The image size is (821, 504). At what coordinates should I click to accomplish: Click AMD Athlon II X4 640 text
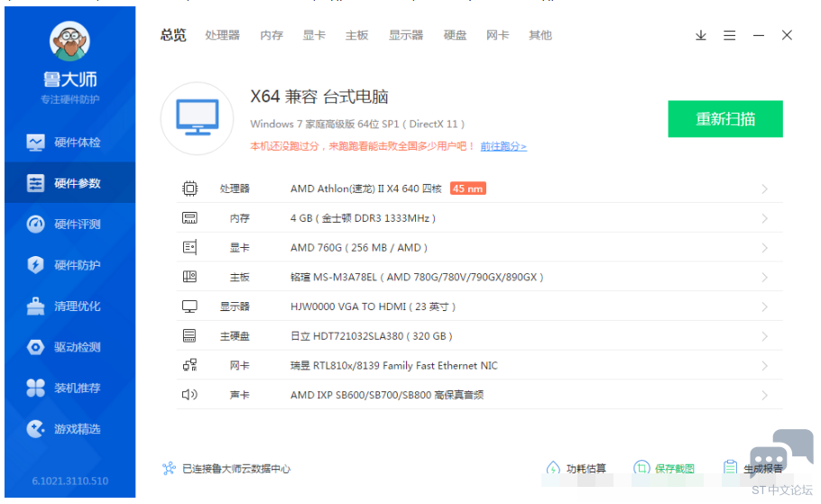tap(366, 188)
